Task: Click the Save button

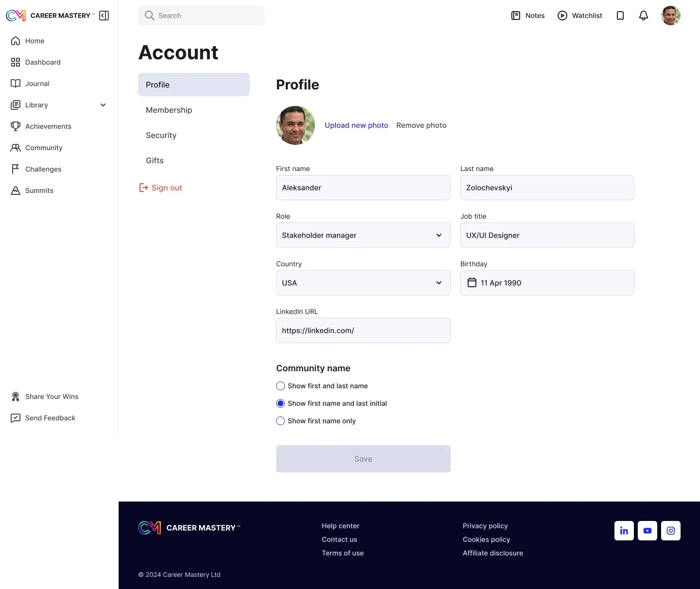Action: [363, 459]
